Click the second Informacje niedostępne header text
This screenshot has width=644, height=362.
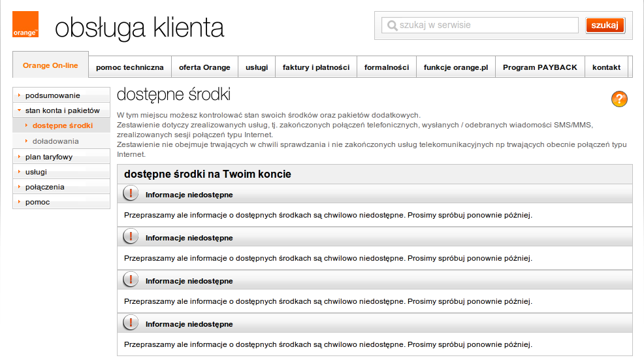[189, 238]
